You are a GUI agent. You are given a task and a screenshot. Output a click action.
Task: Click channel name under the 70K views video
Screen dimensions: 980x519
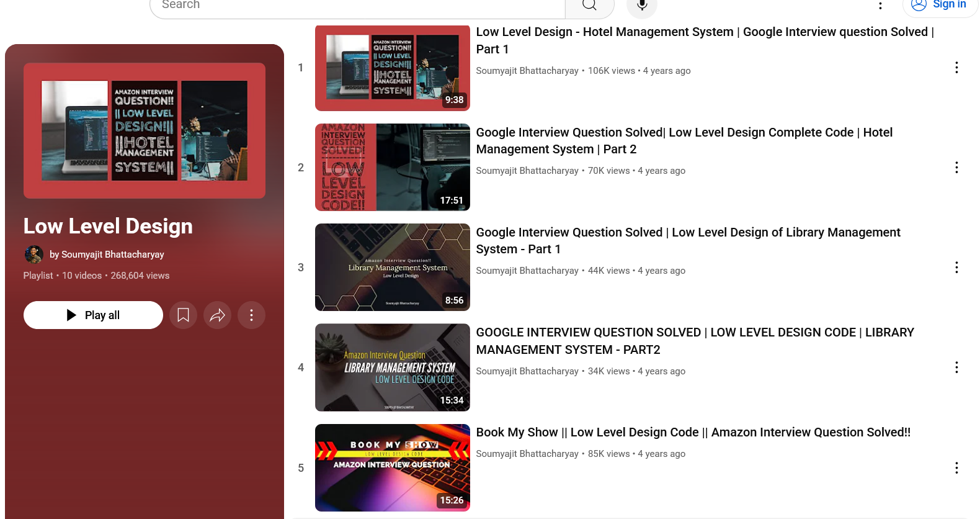527,171
